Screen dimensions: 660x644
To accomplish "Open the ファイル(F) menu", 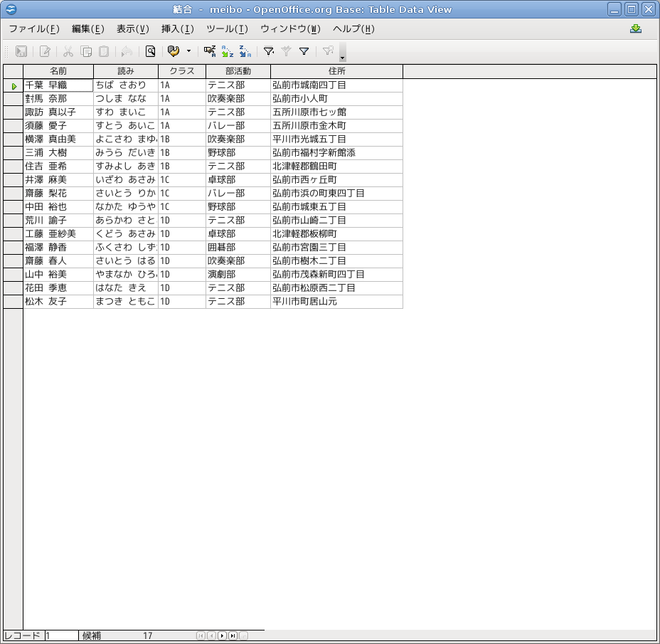I will click(34, 28).
